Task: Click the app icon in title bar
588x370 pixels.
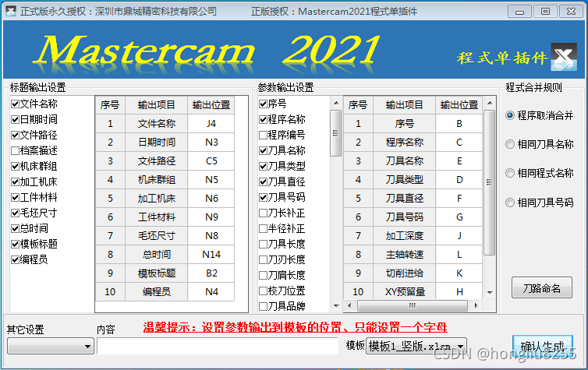Action: (x=10, y=11)
